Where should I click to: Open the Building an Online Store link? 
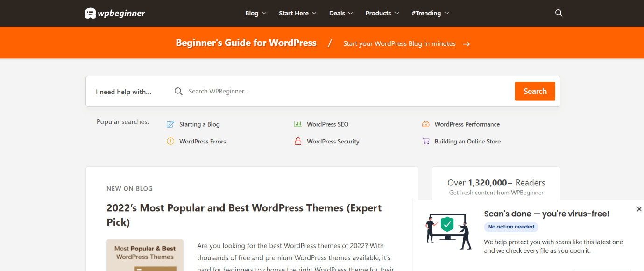pyautogui.click(x=467, y=141)
